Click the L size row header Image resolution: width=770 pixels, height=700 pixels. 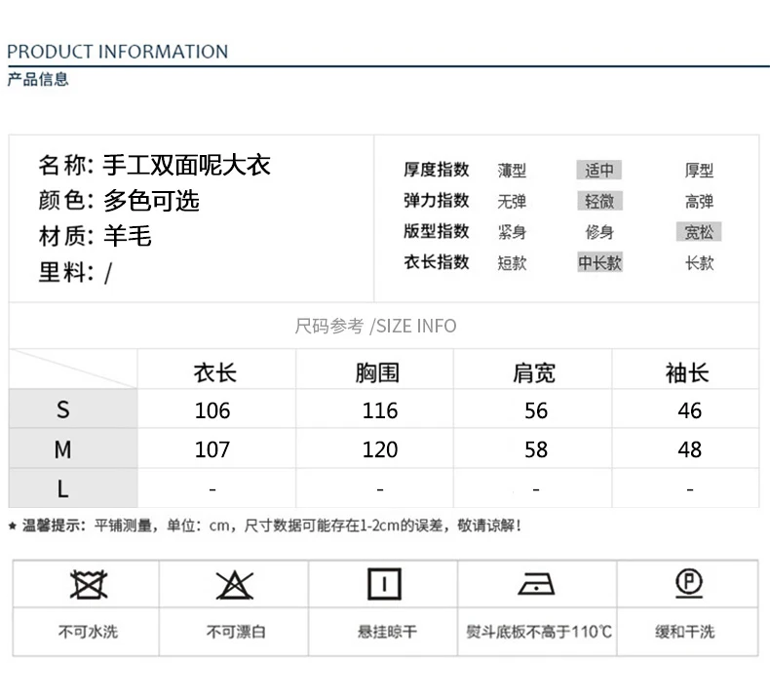[x=73, y=488]
